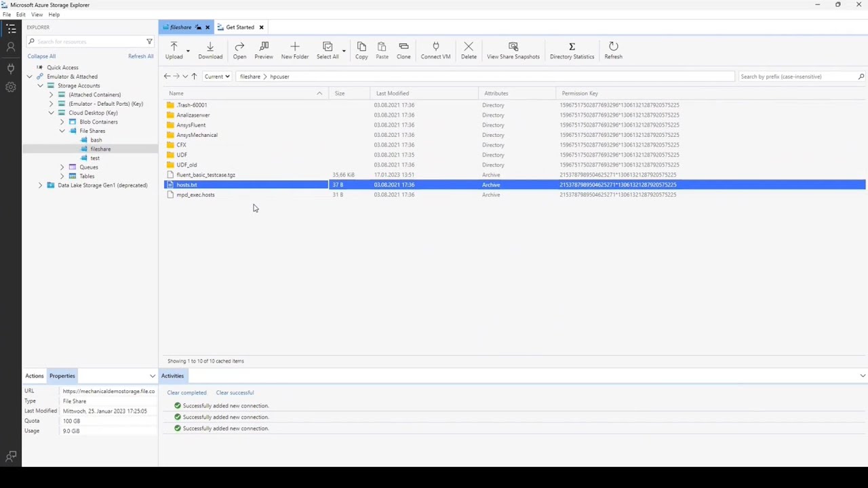
Task: Open the Help menu
Action: coord(54,14)
